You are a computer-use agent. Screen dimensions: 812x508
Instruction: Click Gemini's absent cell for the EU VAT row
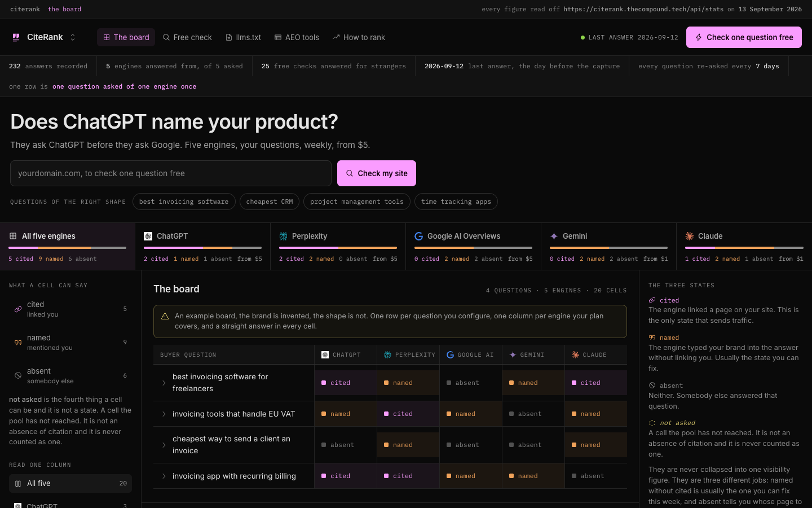[533, 414]
